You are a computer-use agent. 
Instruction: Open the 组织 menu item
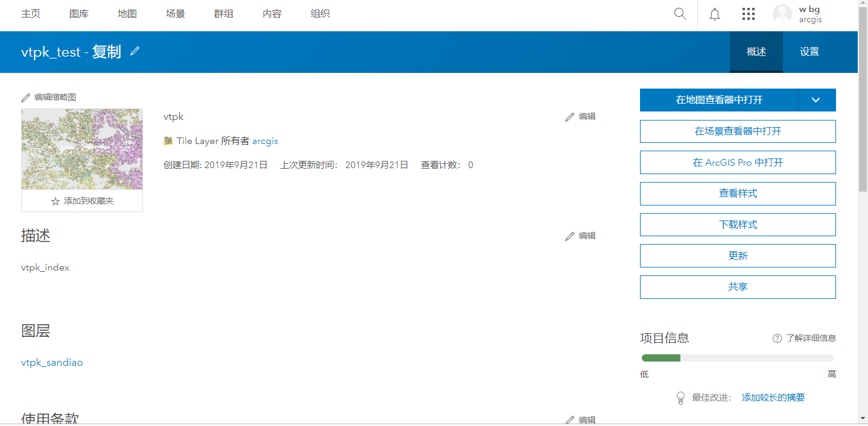(320, 14)
